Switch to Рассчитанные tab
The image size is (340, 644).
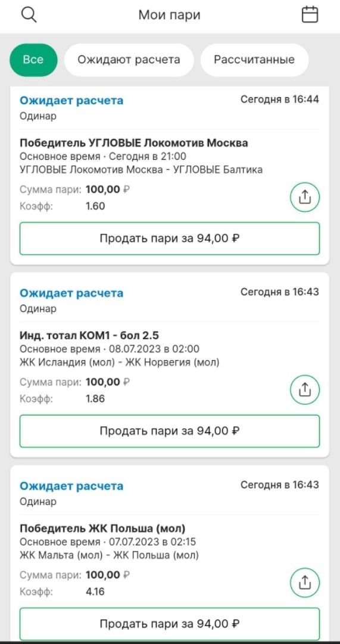(254, 60)
